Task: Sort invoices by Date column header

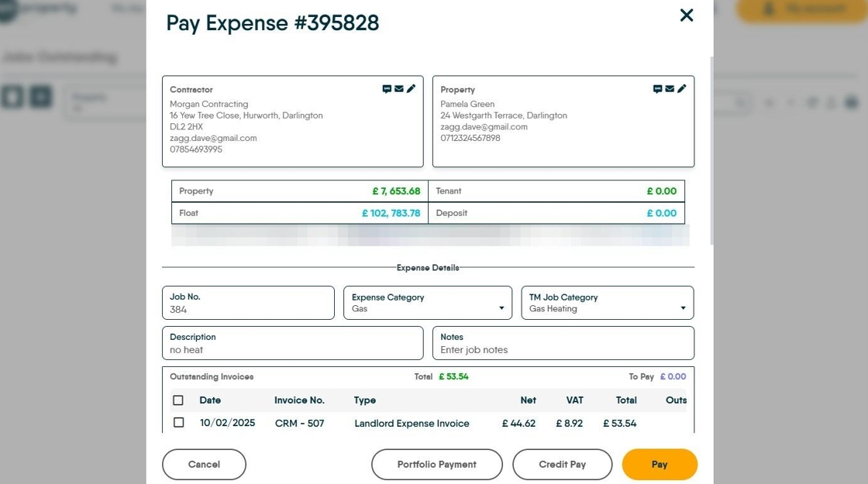Action: click(210, 400)
